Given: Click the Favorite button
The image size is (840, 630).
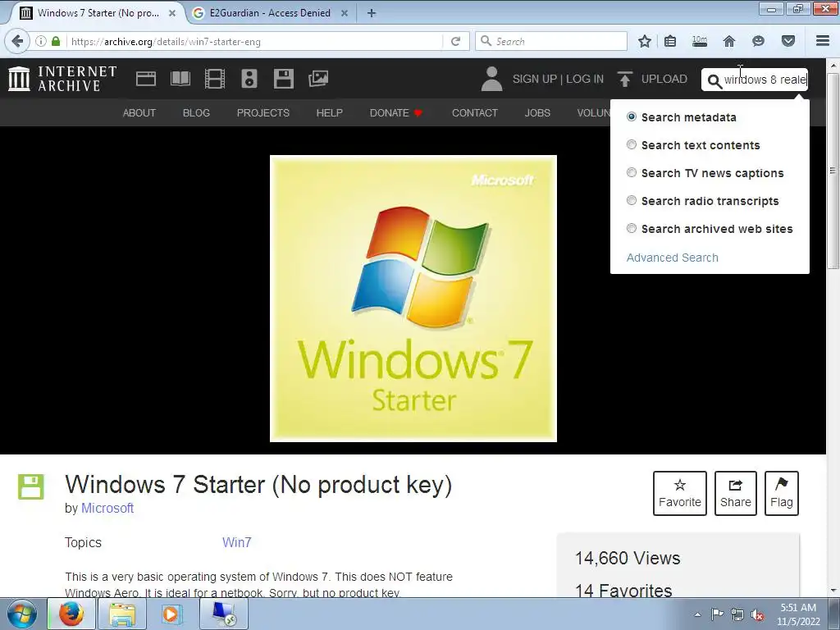Looking at the screenshot, I should pos(680,493).
